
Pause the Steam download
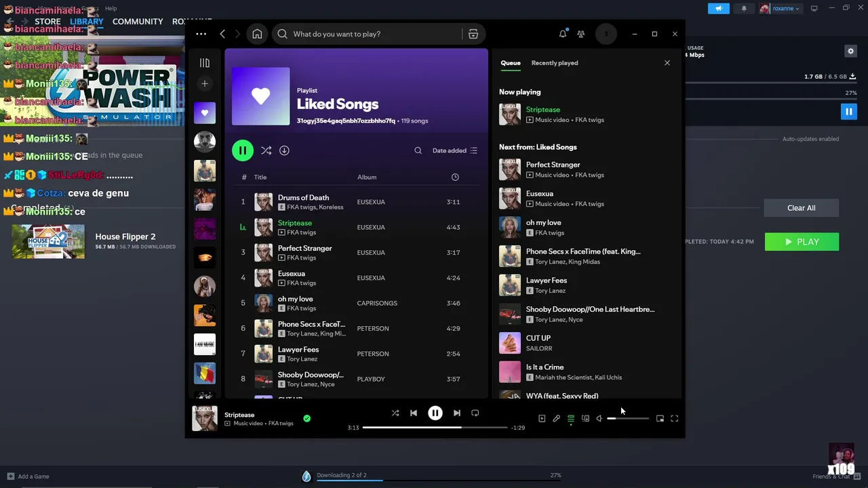848,111
